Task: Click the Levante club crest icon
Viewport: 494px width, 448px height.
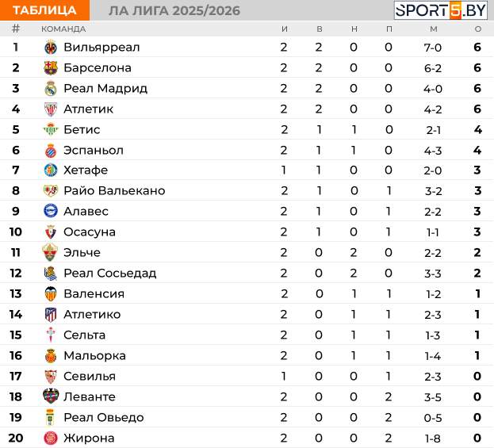Action: (51, 396)
